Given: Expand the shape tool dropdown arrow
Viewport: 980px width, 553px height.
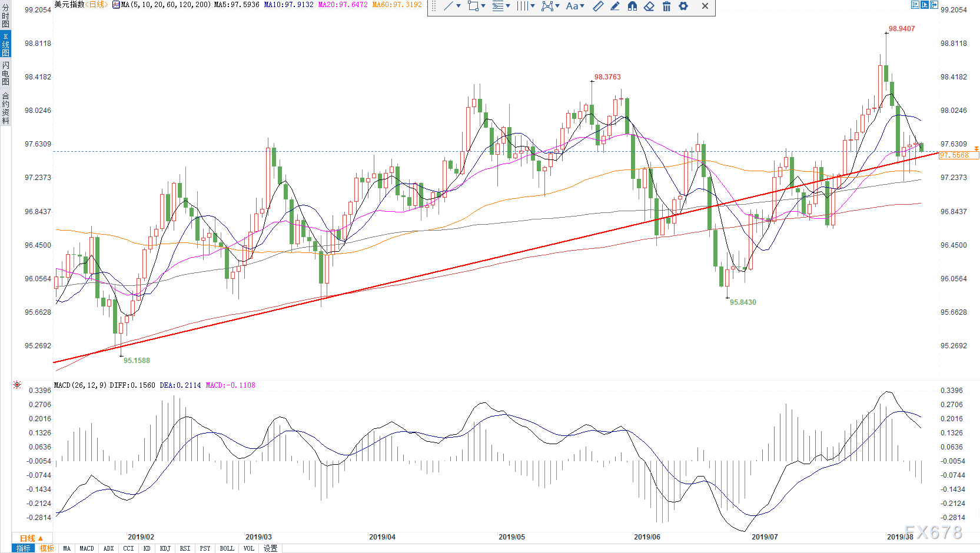Looking at the screenshot, I should pos(483,6).
